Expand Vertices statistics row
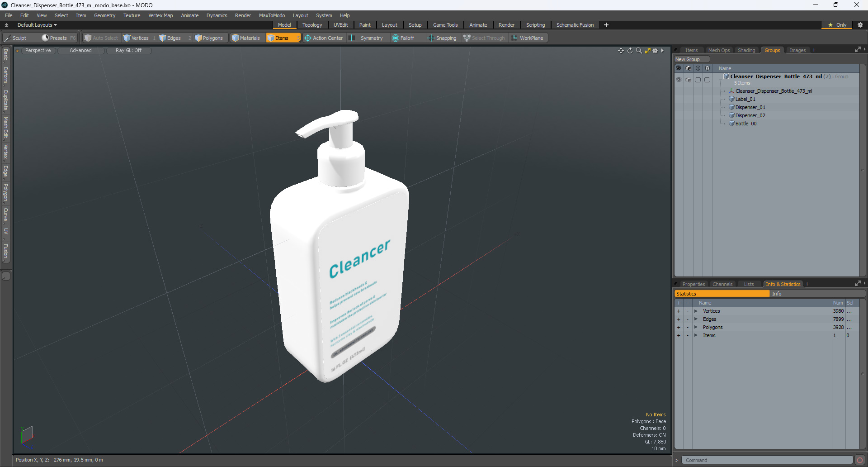Screen dimensions: 868x467 [x=696, y=311]
